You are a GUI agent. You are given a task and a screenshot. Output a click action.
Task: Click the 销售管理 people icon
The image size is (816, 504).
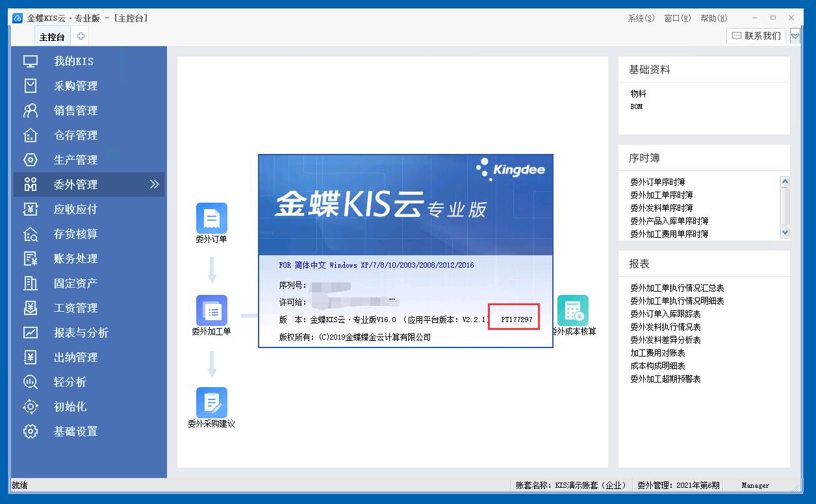(x=31, y=110)
